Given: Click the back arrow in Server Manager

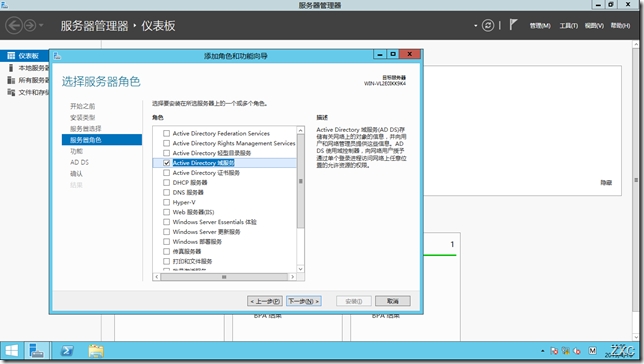Looking at the screenshot, I should 14,25.
